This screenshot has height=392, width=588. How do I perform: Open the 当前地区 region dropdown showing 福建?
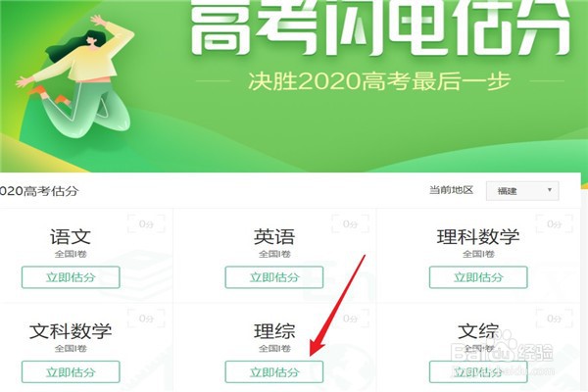pos(522,191)
